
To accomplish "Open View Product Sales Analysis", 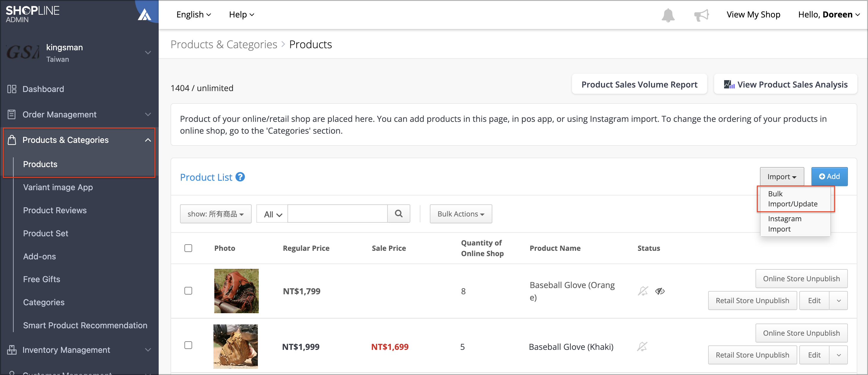I will [785, 84].
